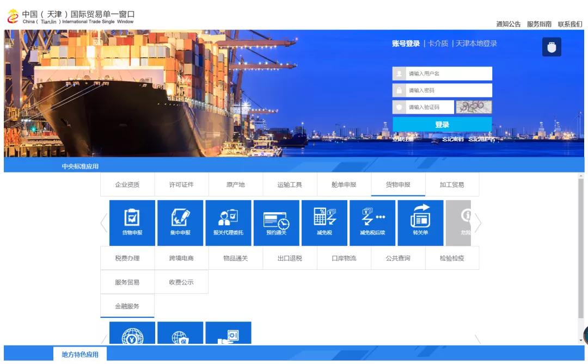Click the USB key icon in the login area
The image size is (588, 364).
tap(551, 47)
